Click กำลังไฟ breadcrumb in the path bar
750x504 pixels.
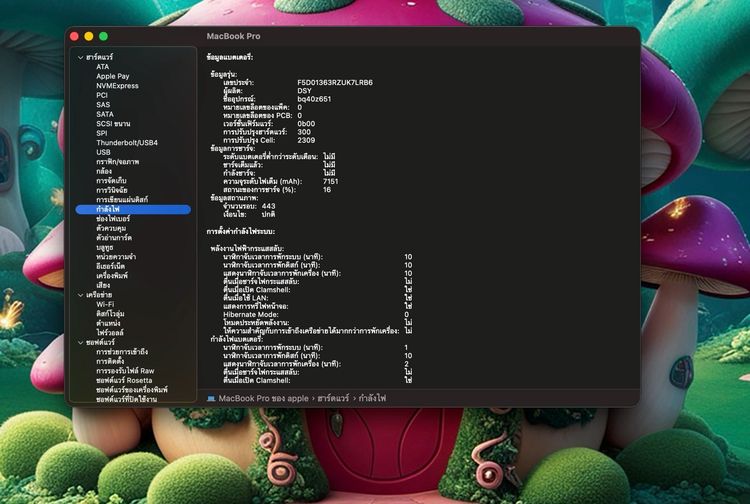pos(372,398)
